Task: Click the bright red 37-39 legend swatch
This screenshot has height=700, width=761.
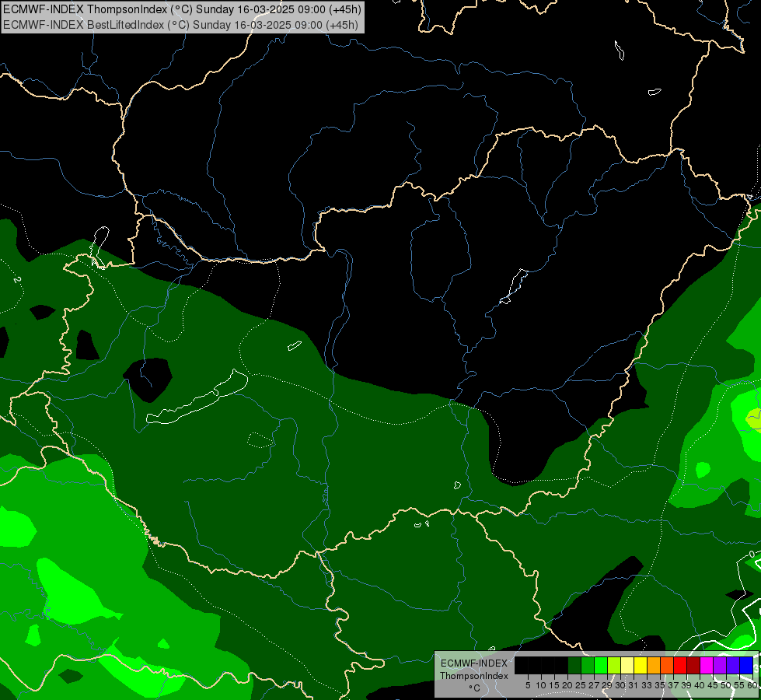Action: pos(680,665)
